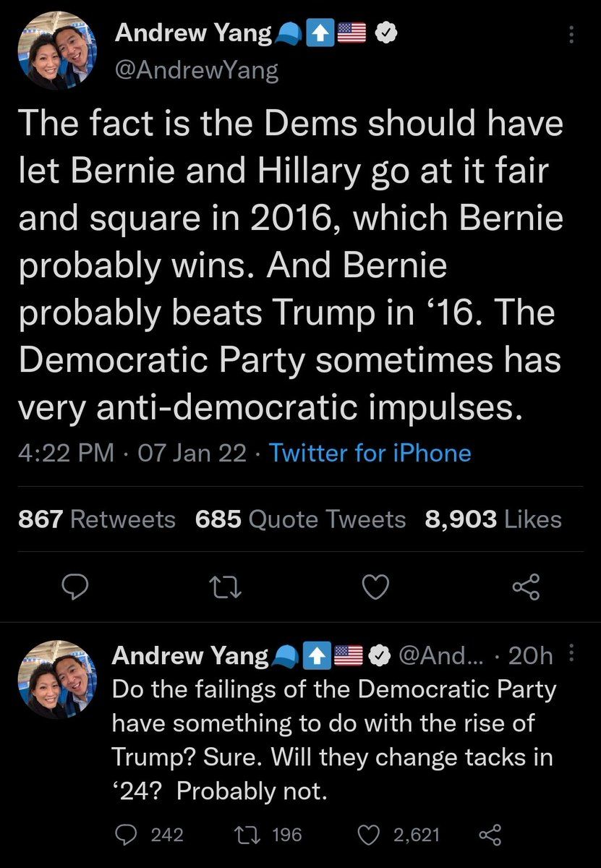Share the second tweet about '24
601x868 pixels.
490,835
